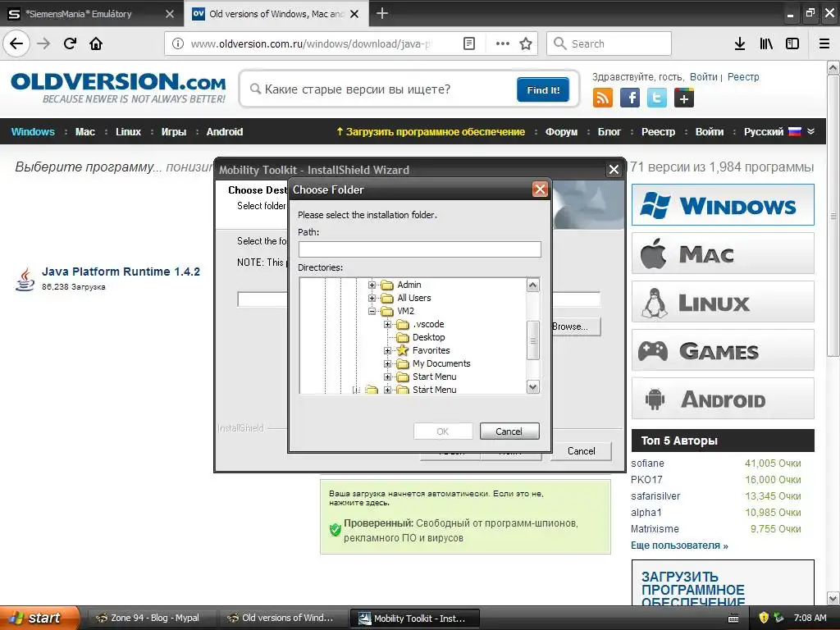
Task: Expand the .vscode folder node
Action: pyautogui.click(x=387, y=324)
